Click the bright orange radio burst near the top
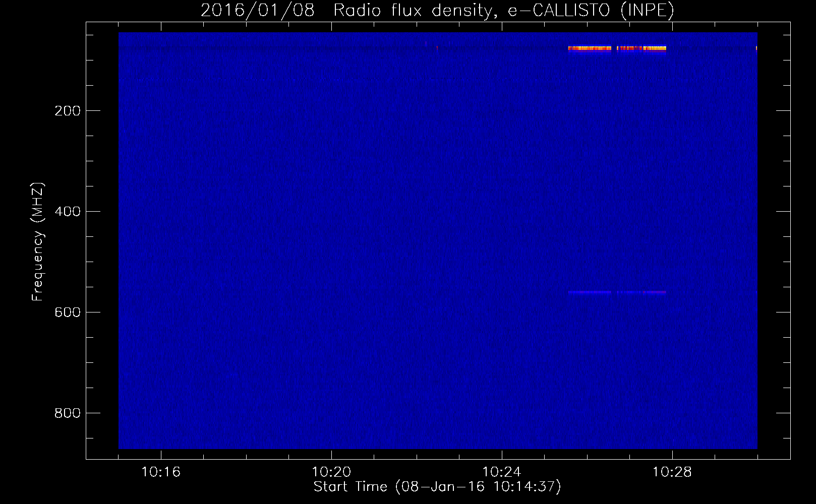 (x=617, y=48)
